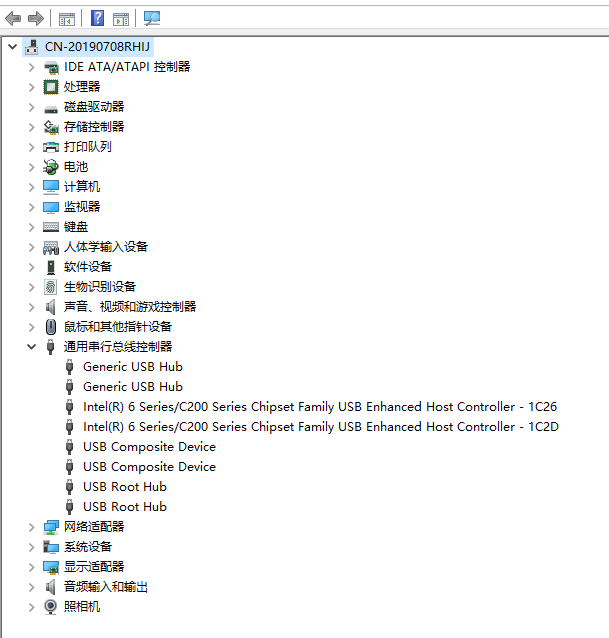Viewport: 609px width, 638px height.
Task: Expand the 照相机 node
Action: [32, 607]
